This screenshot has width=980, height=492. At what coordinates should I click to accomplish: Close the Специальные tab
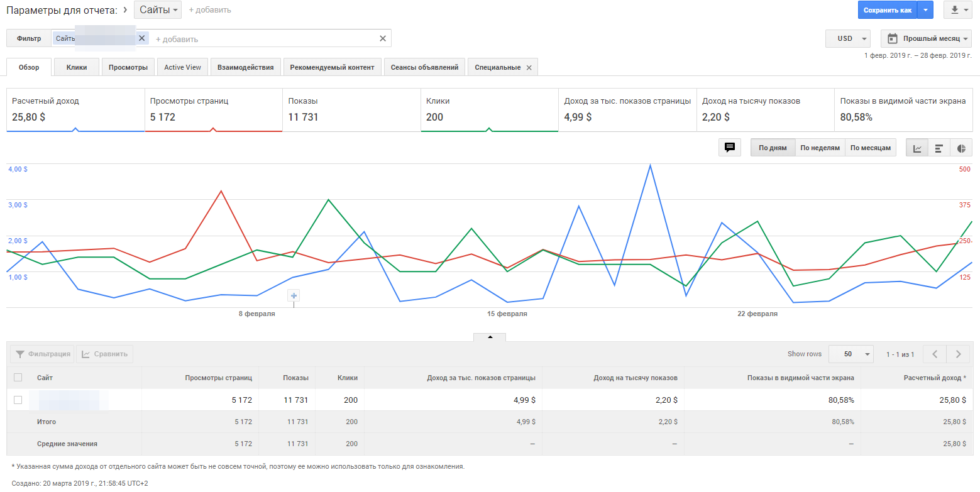click(529, 68)
